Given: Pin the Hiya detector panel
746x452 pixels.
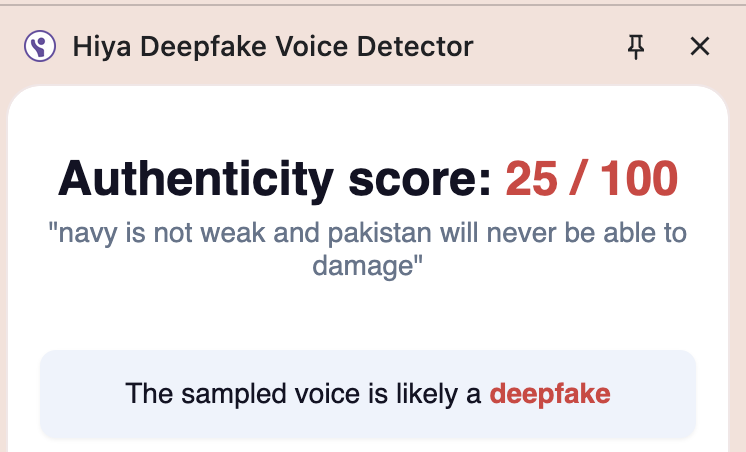Looking at the screenshot, I should click(636, 46).
